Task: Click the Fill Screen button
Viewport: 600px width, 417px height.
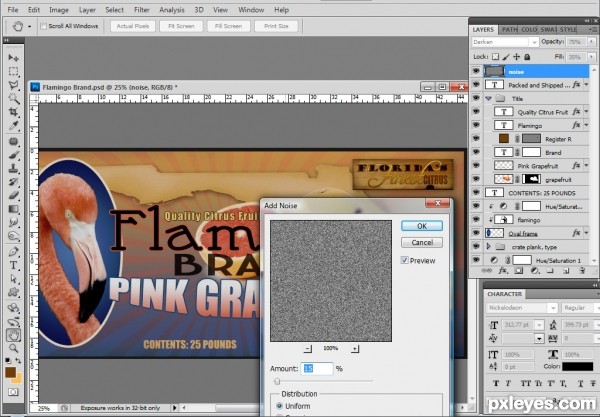Action: click(228, 26)
